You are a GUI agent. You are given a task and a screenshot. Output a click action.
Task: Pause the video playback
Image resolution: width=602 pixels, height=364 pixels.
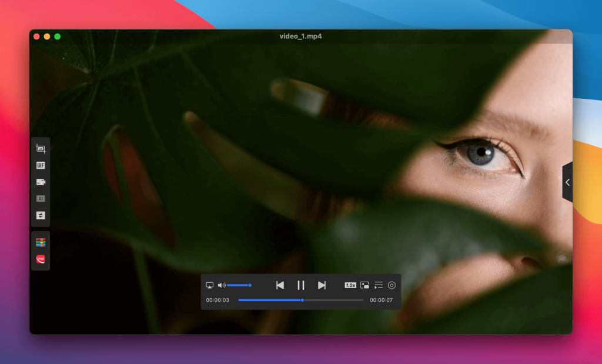(x=300, y=285)
